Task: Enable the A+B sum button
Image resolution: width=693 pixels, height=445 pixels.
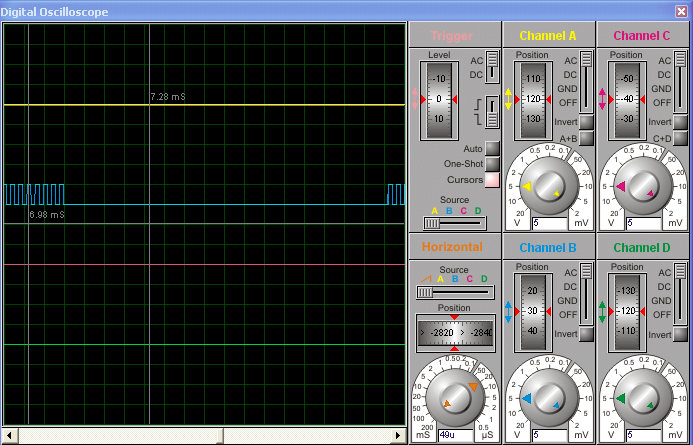Action: (586, 139)
